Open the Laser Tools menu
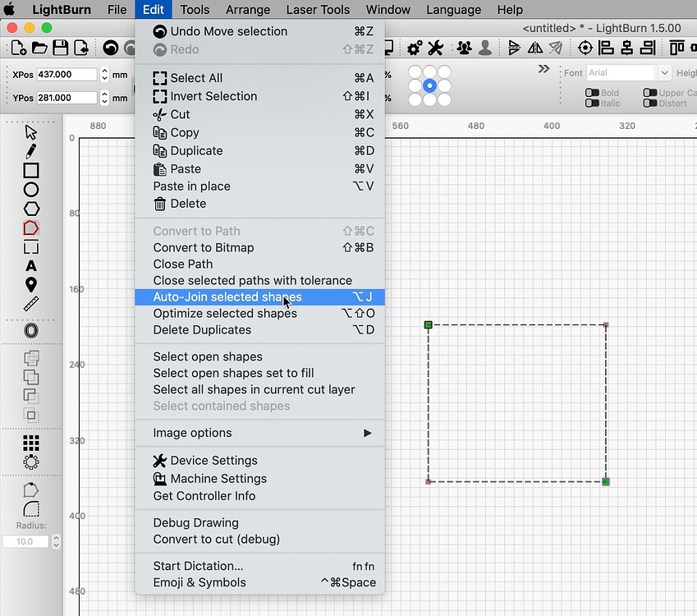Viewport: 697px width, 616px height. 318,9
